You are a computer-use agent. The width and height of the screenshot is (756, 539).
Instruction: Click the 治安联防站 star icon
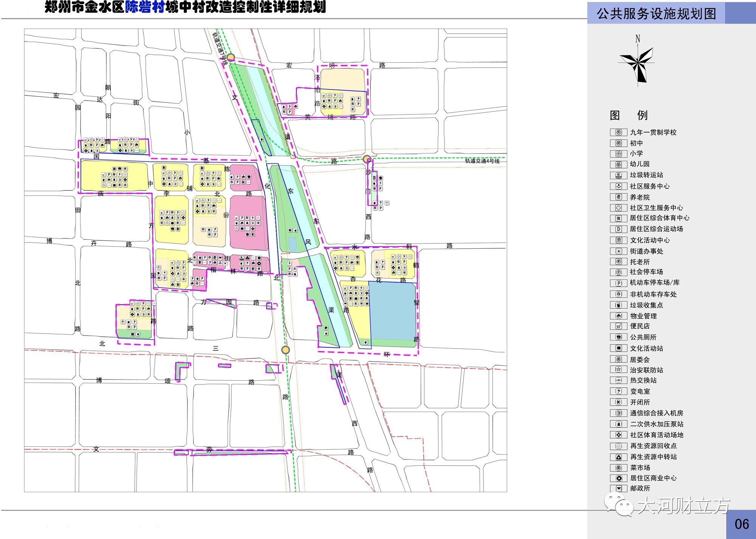[x=618, y=370]
